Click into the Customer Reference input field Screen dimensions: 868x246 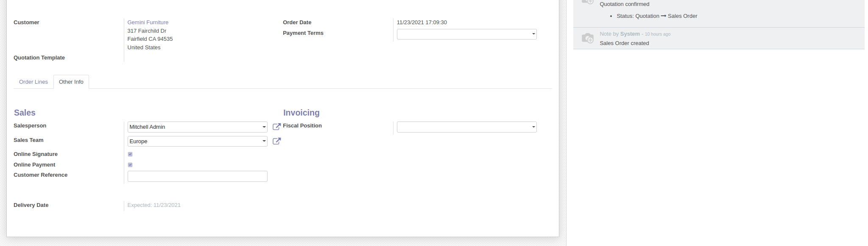197,176
